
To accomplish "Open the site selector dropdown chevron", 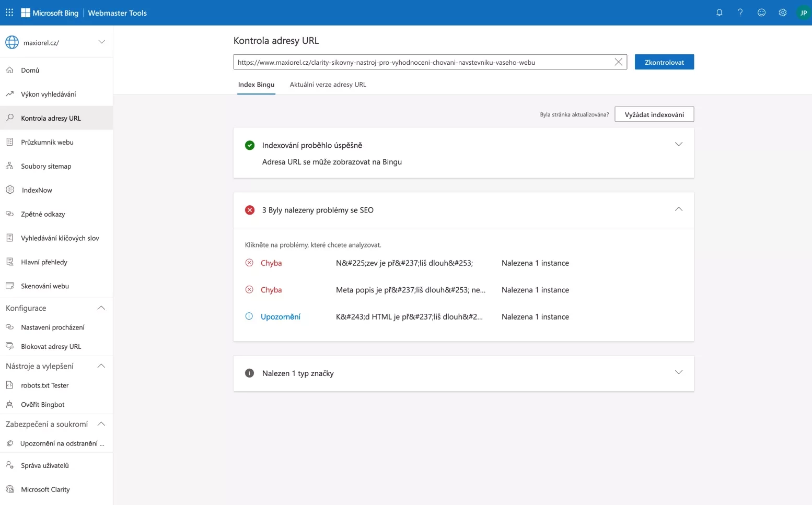I will click(102, 42).
